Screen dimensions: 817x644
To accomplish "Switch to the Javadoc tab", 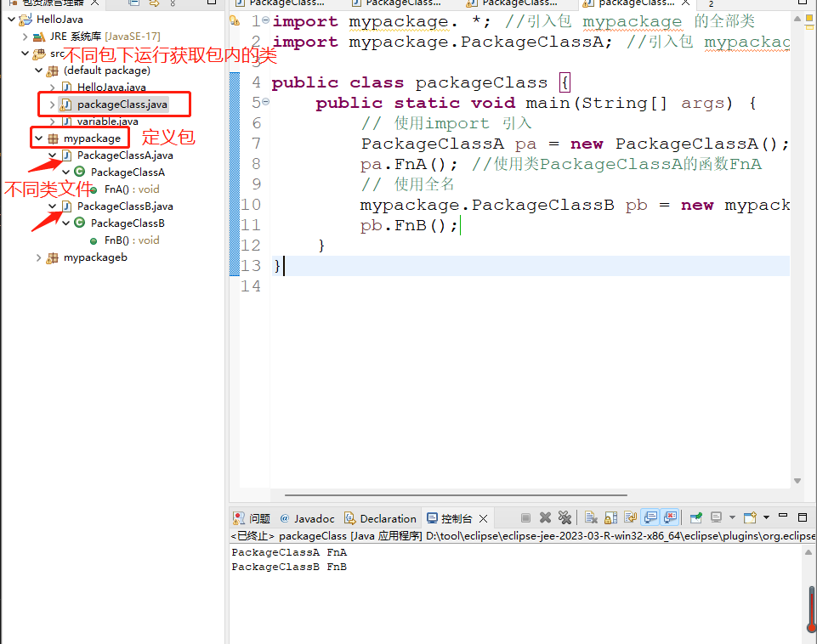I will click(308, 518).
